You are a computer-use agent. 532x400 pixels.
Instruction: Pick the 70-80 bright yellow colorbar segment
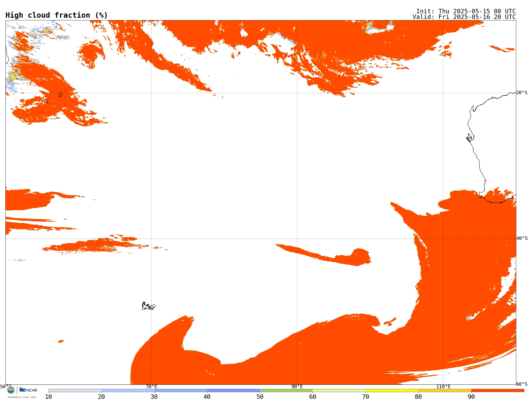point(392,391)
